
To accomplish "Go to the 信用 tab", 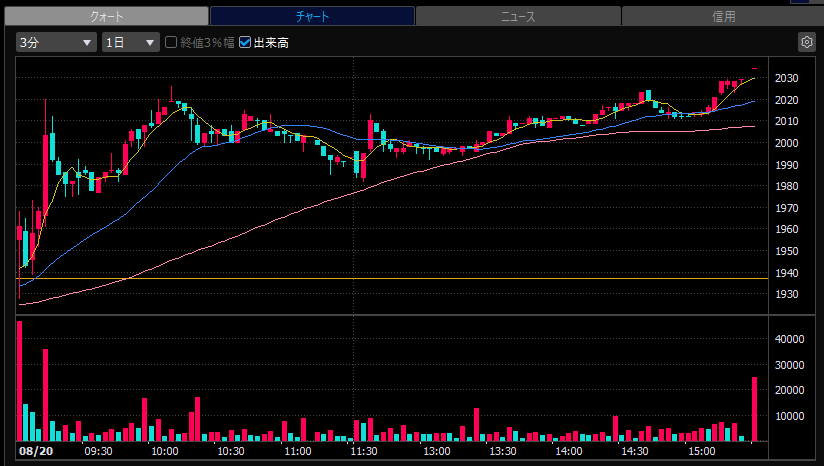I will (x=723, y=16).
